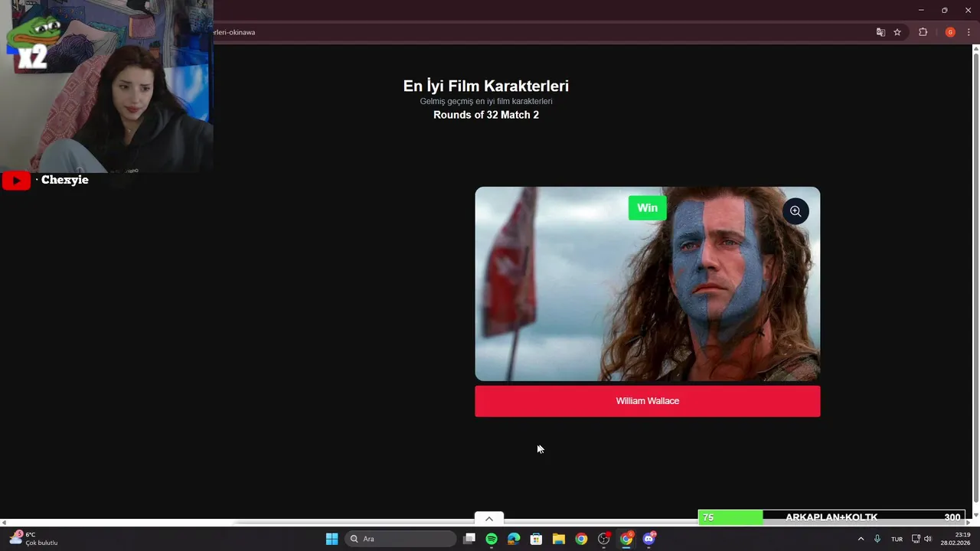Show hidden system tray icons
The width and height of the screenshot is (980, 551).
coord(861,539)
